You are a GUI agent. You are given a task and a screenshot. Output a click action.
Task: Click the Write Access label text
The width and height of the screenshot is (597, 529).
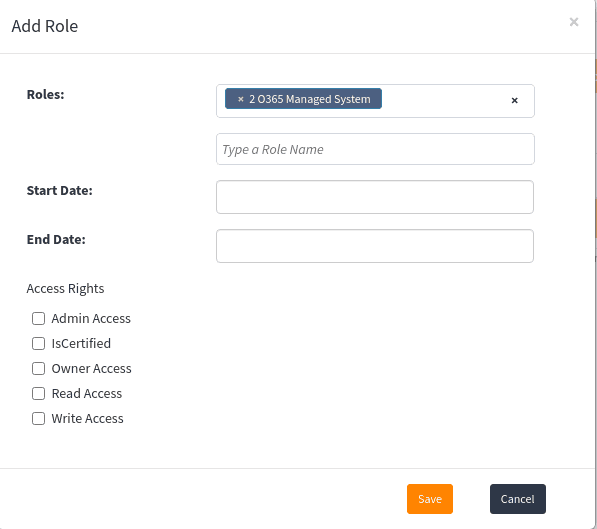tap(88, 419)
